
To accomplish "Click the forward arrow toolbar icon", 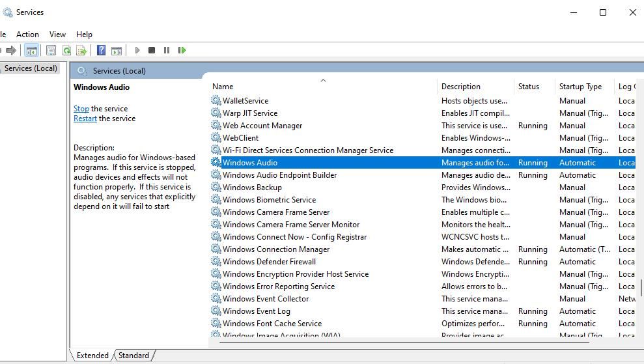I will pos(11,50).
